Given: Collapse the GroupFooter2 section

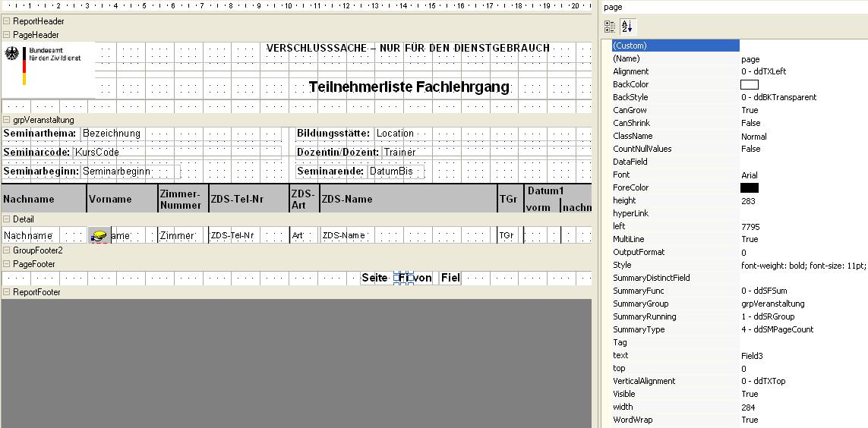Looking at the screenshot, I should [x=6, y=250].
